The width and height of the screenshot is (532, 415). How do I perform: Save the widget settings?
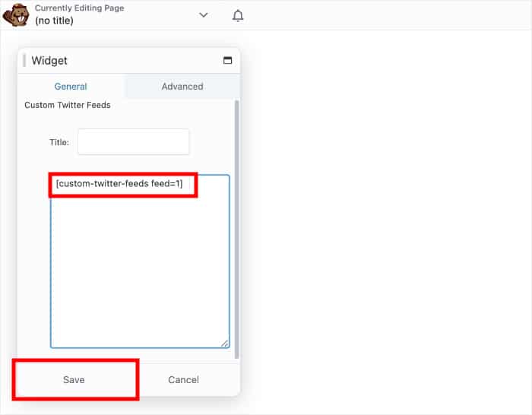point(74,380)
